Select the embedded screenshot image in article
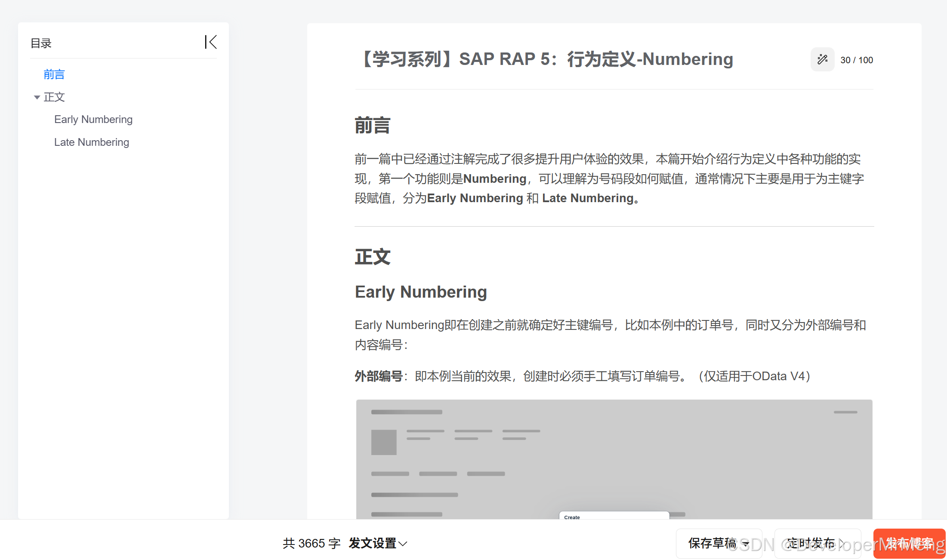The width and height of the screenshot is (947, 560). [x=614, y=456]
